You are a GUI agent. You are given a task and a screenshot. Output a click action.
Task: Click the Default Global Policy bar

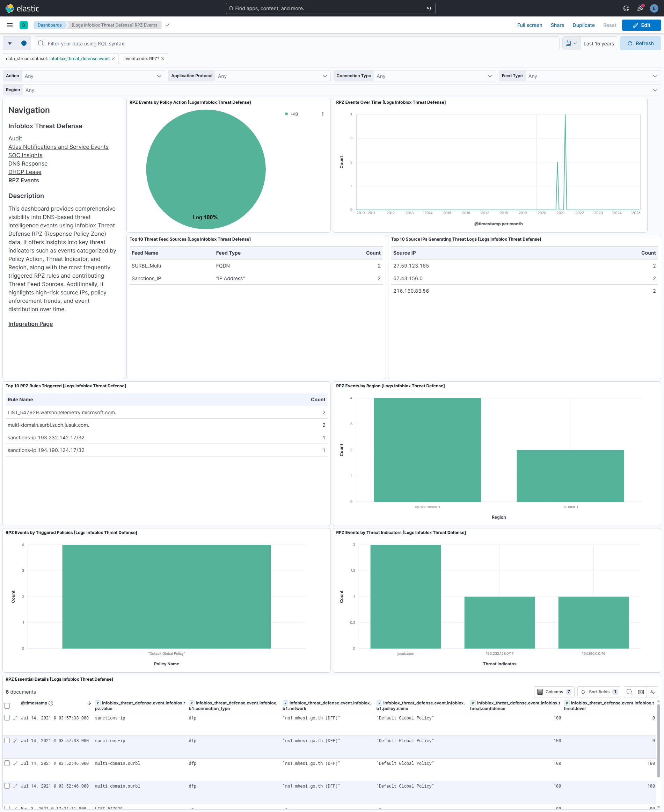pyautogui.click(x=166, y=596)
